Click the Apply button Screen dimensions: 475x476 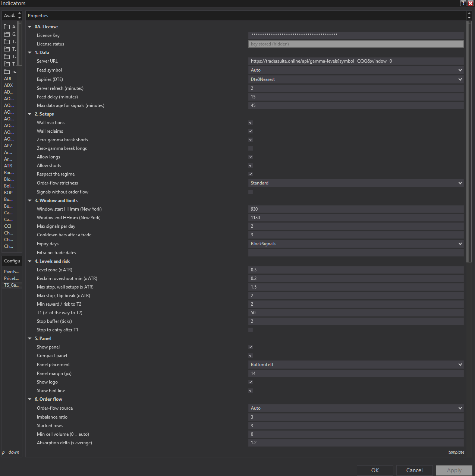tap(454, 470)
